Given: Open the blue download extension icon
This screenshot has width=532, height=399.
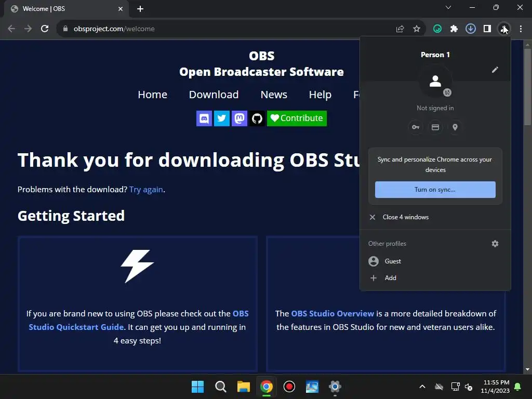Looking at the screenshot, I should [471, 29].
